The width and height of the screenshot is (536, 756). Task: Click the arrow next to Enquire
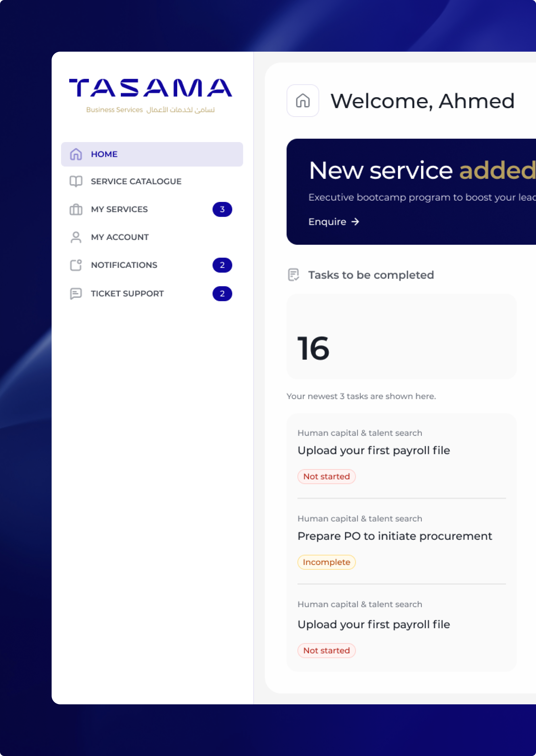tap(355, 222)
